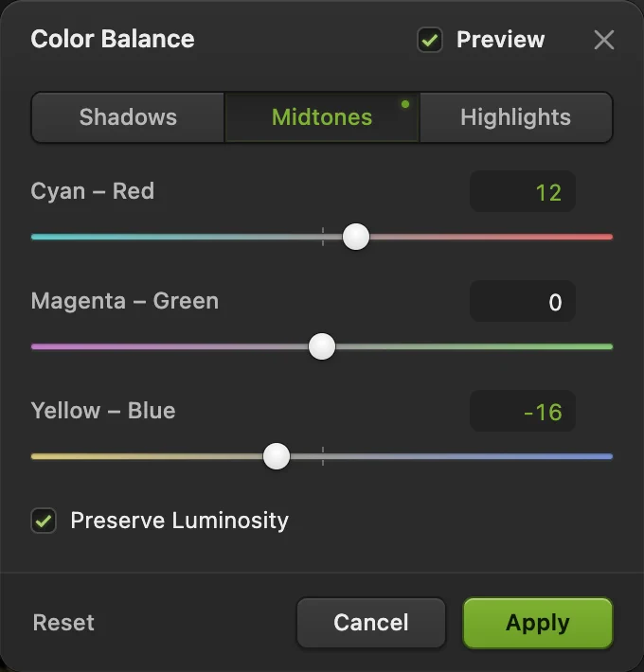Screen dimensions: 644x672
Task: Click the Yellow – Blue value field
Action: (x=523, y=411)
